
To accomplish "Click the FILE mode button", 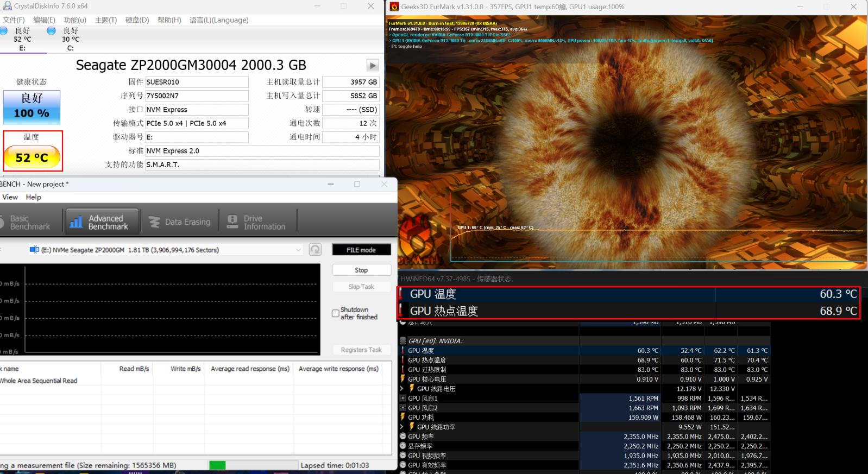I will coord(361,250).
